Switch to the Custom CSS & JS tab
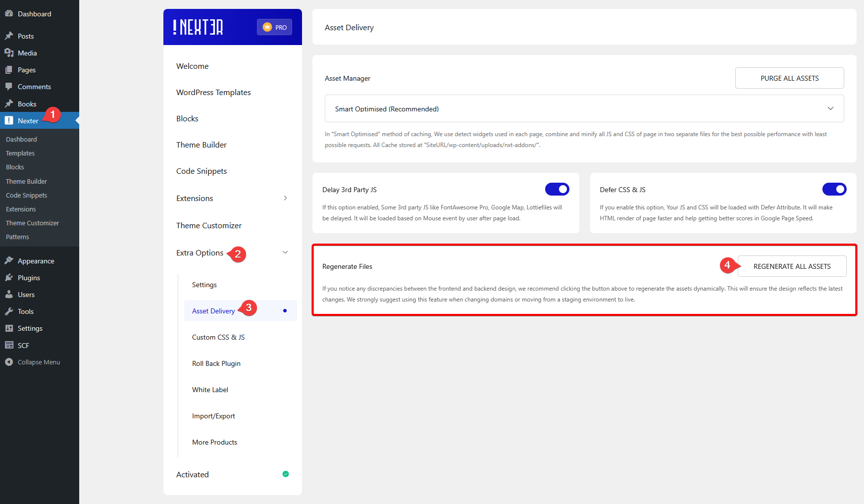Image resolution: width=864 pixels, height=504 pixels. point(218,337)
